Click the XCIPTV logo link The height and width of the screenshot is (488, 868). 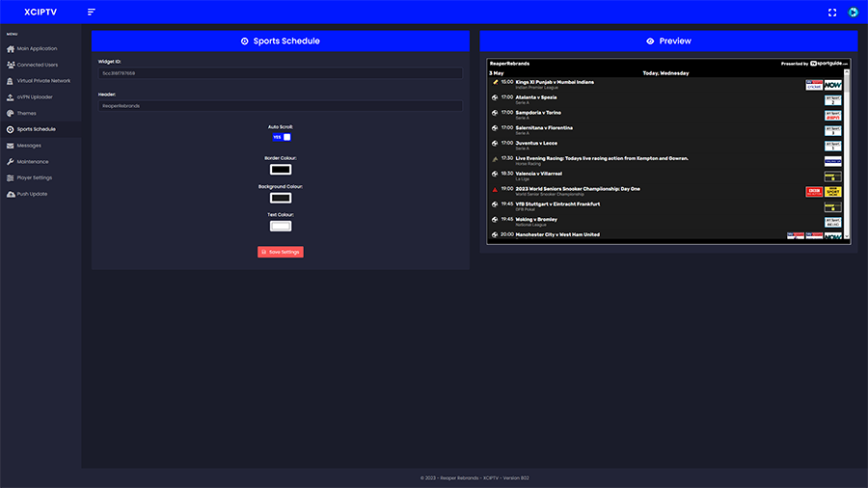click(x=41, y=13)
